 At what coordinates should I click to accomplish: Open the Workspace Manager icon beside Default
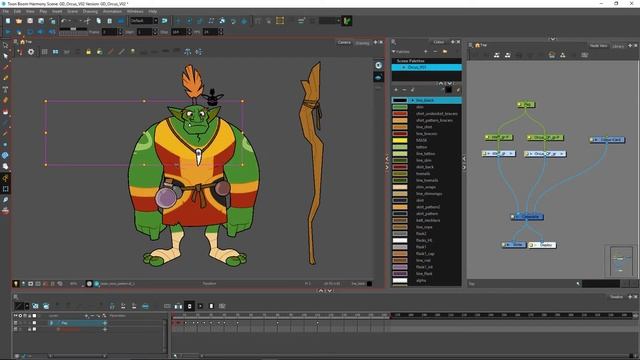(x=164, y=21)
